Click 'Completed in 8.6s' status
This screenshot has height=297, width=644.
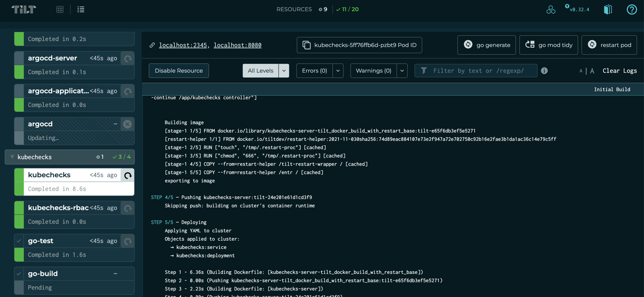tap(57, 189)
